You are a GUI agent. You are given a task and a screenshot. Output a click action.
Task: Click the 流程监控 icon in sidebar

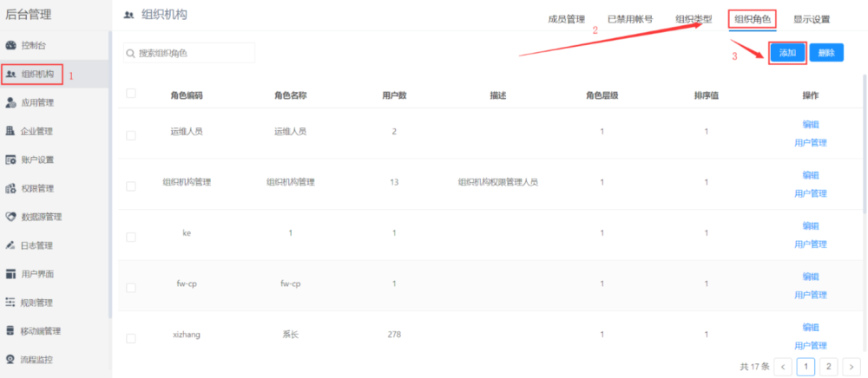click(11, 359)
